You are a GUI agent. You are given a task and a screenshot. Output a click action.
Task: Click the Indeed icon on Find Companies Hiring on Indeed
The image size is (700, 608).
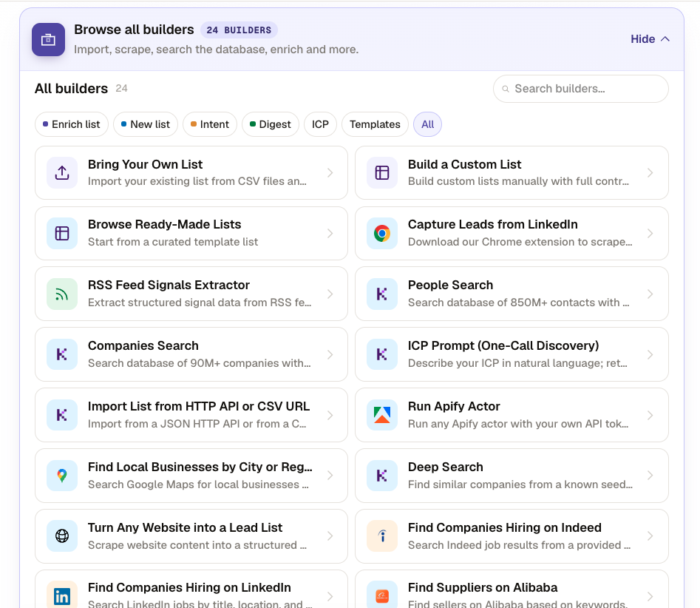pyautogui.click(x=382, y=536)
